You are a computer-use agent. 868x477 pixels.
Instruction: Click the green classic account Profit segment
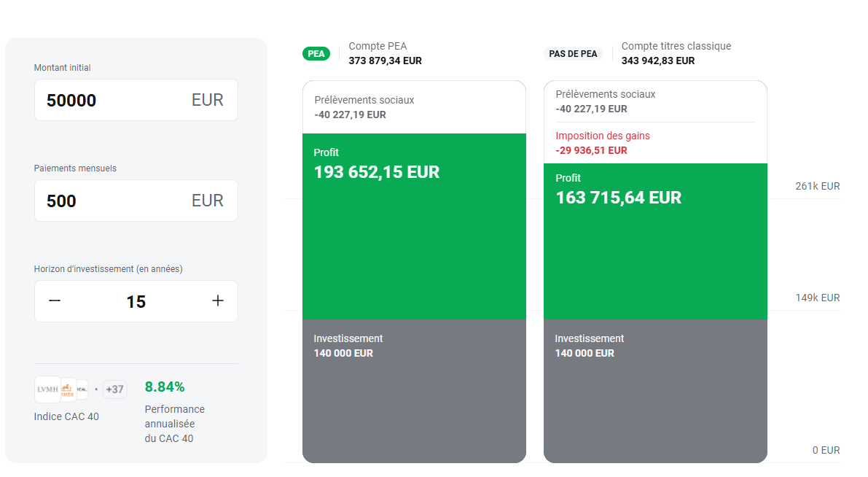tap(655, 255)
